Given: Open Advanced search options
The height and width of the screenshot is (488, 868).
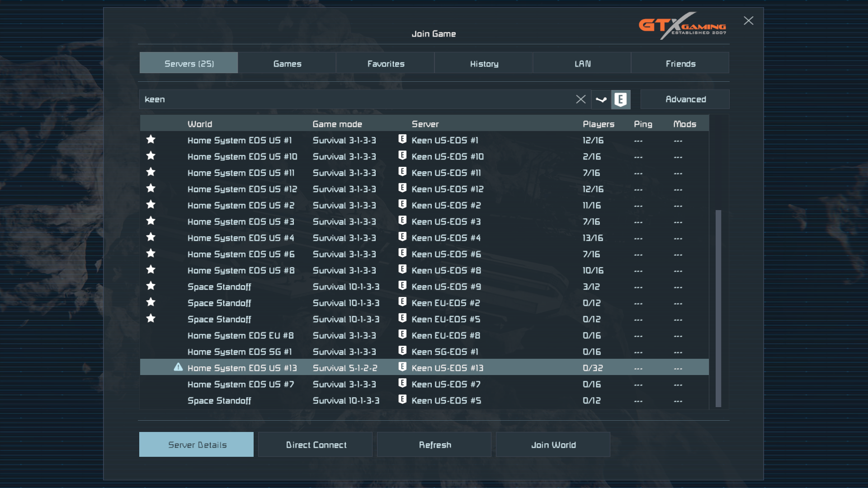Looking at the screenshot, I should 685,99.
